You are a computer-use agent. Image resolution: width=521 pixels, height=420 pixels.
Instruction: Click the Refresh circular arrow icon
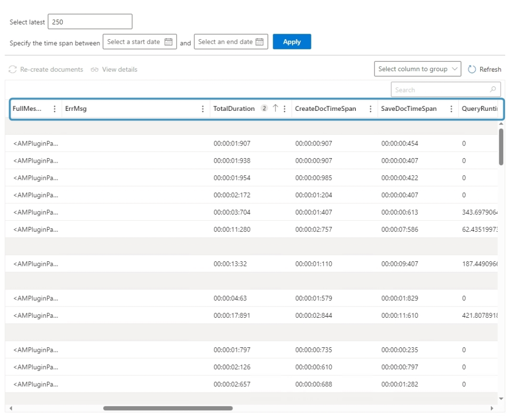(x=472, y=69)
